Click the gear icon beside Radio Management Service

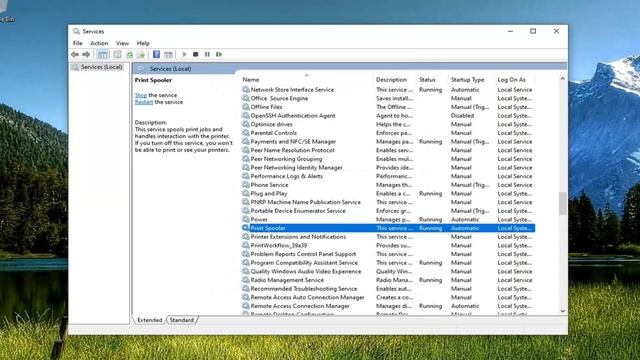245,280
